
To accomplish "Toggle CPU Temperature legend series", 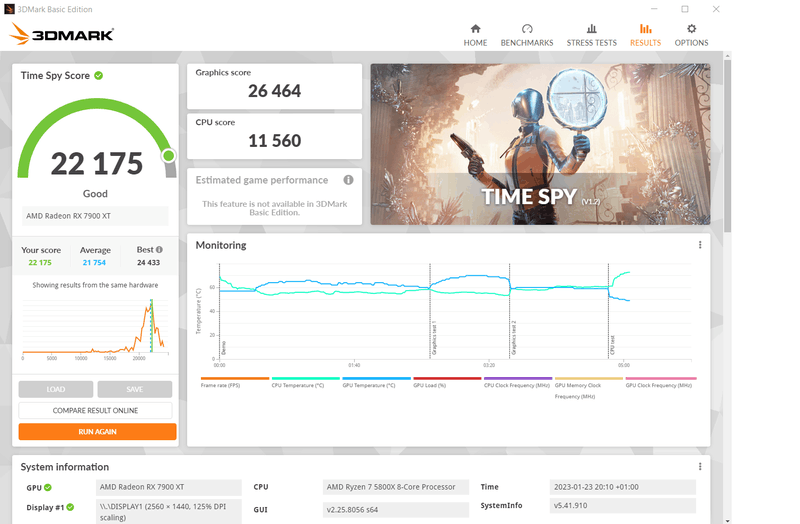I will tap(305, 383).
